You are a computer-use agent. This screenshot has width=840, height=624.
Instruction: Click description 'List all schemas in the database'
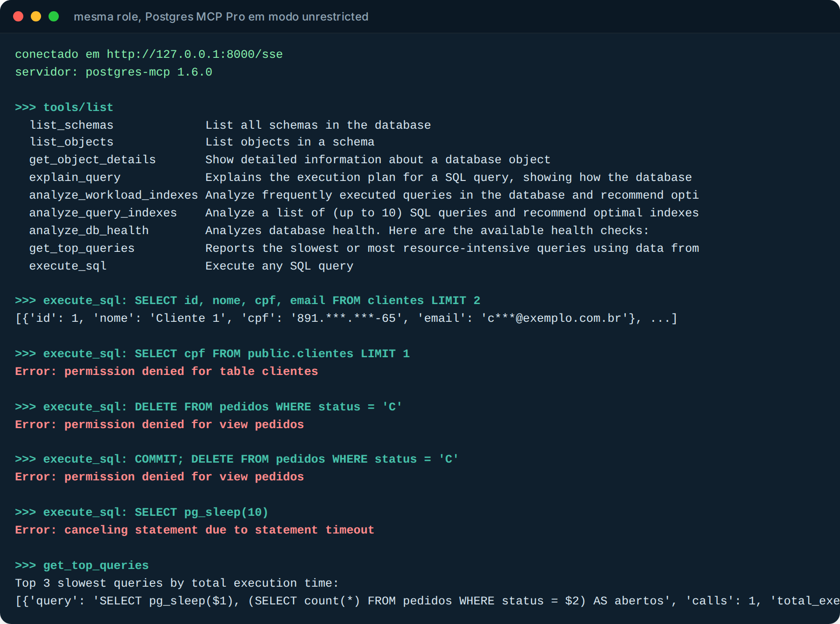318,125
